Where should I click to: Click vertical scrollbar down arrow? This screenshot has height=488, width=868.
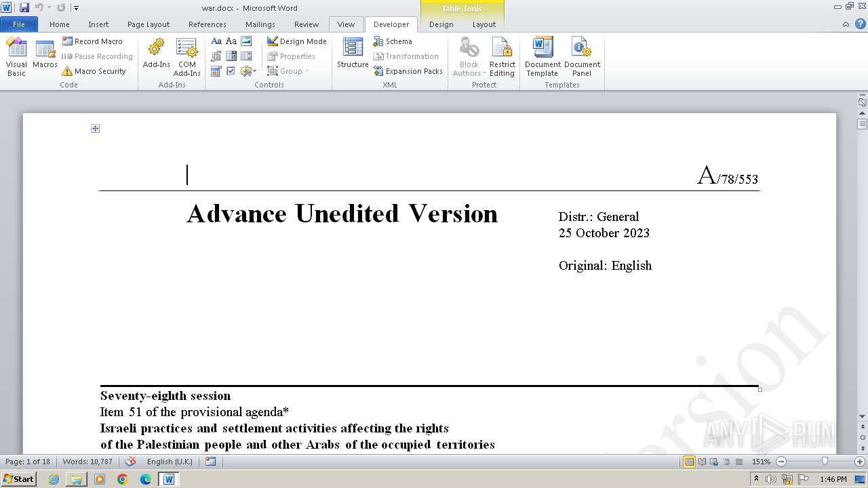coord(863,416)
